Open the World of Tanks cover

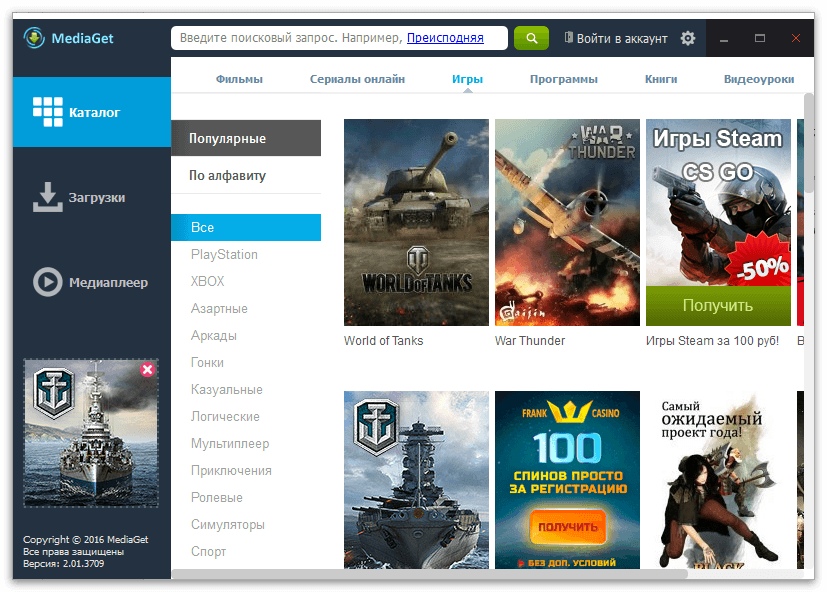[416, 222]
